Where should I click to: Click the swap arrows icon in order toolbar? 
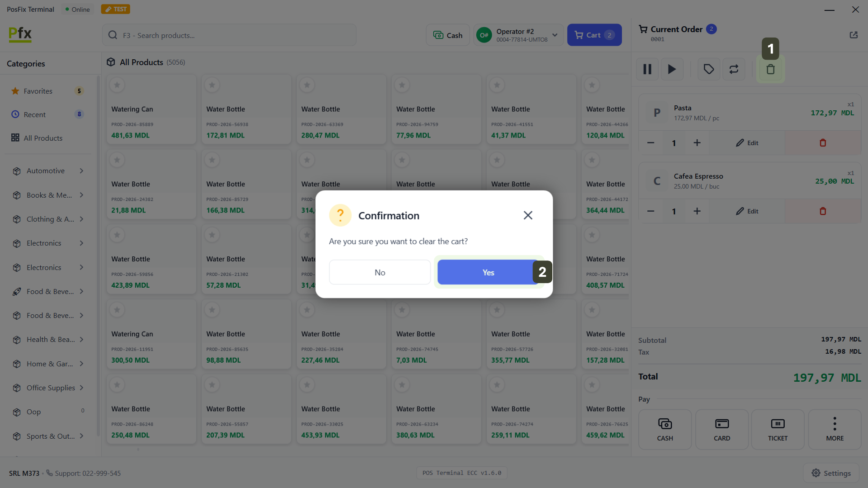(734, 69)
